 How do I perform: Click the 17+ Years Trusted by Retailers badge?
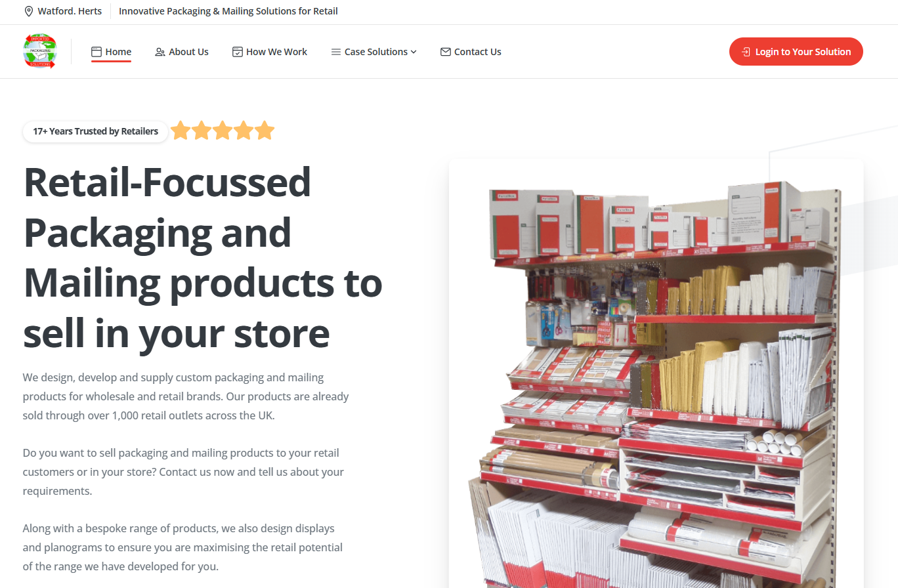96,131
